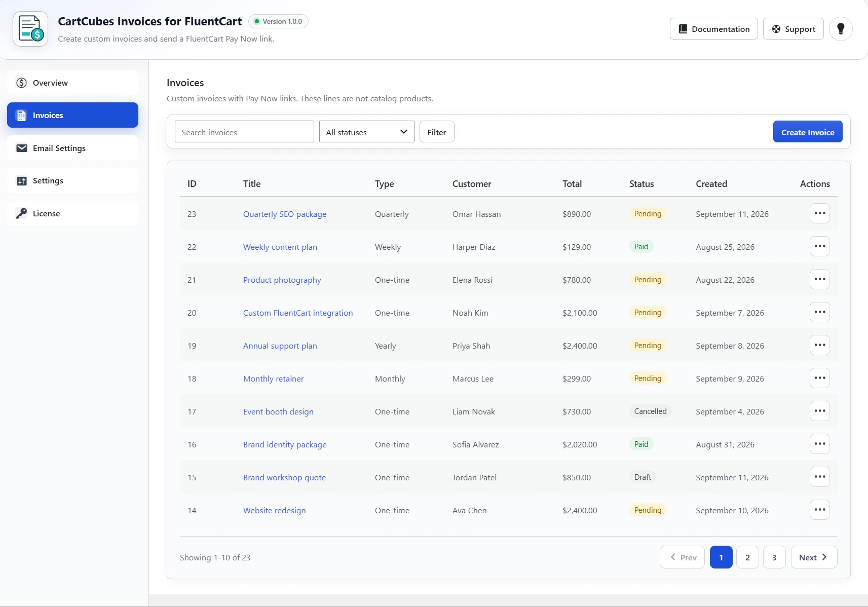Viewport: 868px width, 607px height.
Task: Open actions menu for Custom FluentCart integration
Action: 819,312
